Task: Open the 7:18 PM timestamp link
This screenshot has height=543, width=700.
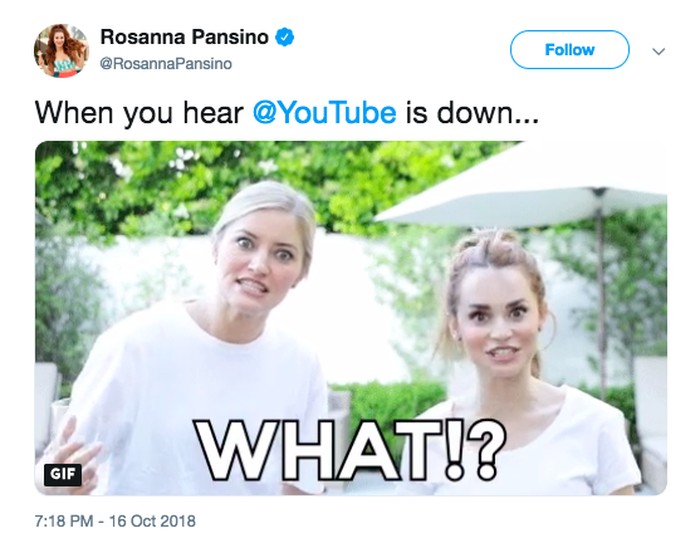Action: click(64, 521)
